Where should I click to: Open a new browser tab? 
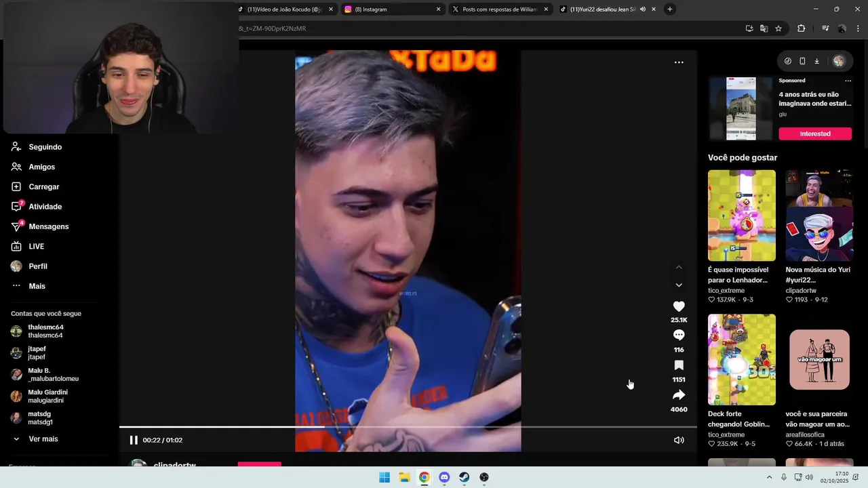pyautogui.click(x=670, y=9)
